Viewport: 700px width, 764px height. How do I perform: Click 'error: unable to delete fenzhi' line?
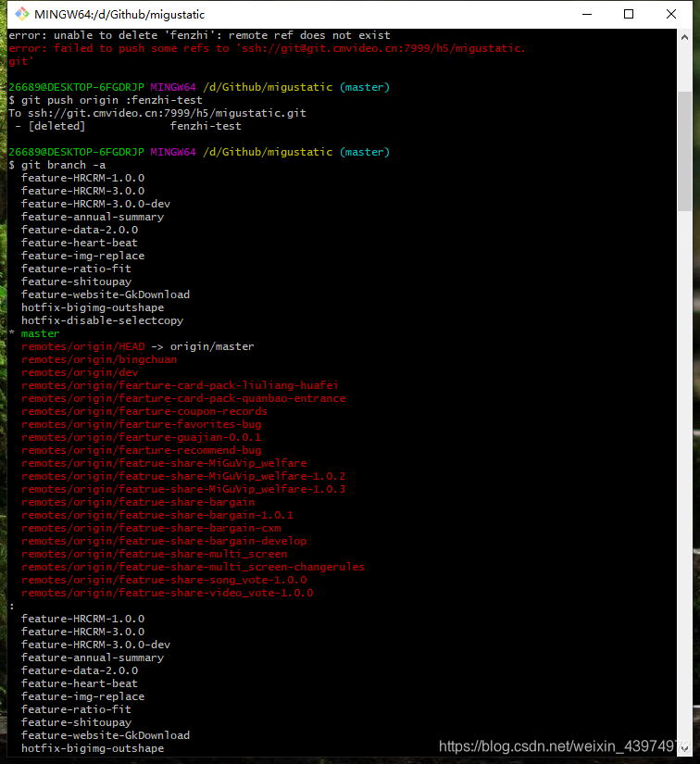(199, 35)
